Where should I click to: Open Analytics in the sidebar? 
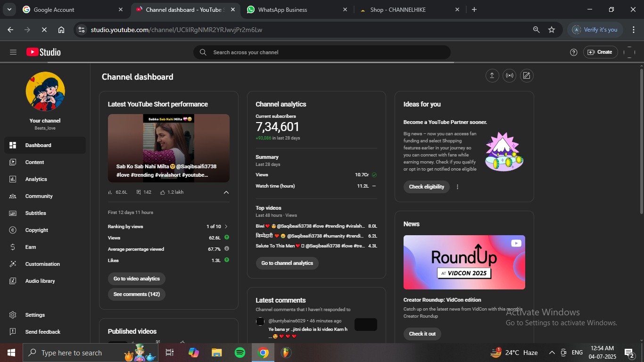pos(45,179)
